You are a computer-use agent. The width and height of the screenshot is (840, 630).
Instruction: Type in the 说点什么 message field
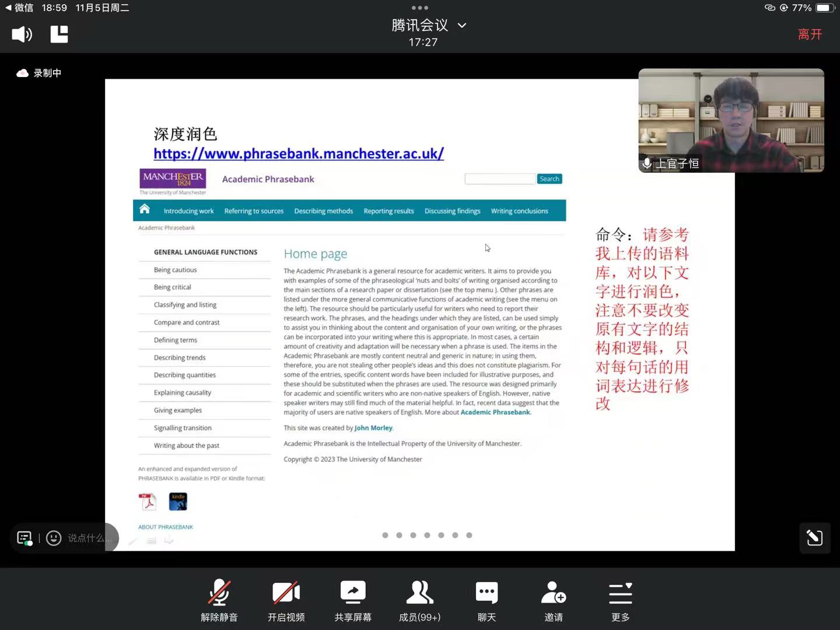coord(89,538)
